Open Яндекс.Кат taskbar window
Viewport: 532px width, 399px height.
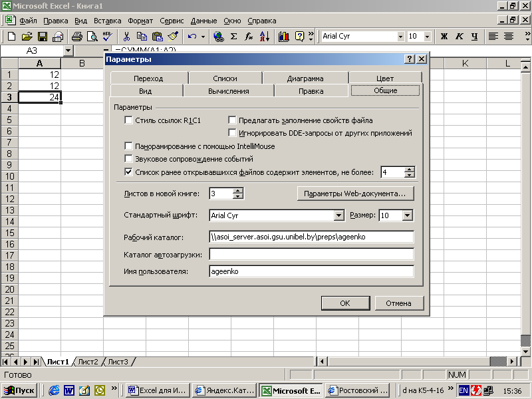click(225, 390)
